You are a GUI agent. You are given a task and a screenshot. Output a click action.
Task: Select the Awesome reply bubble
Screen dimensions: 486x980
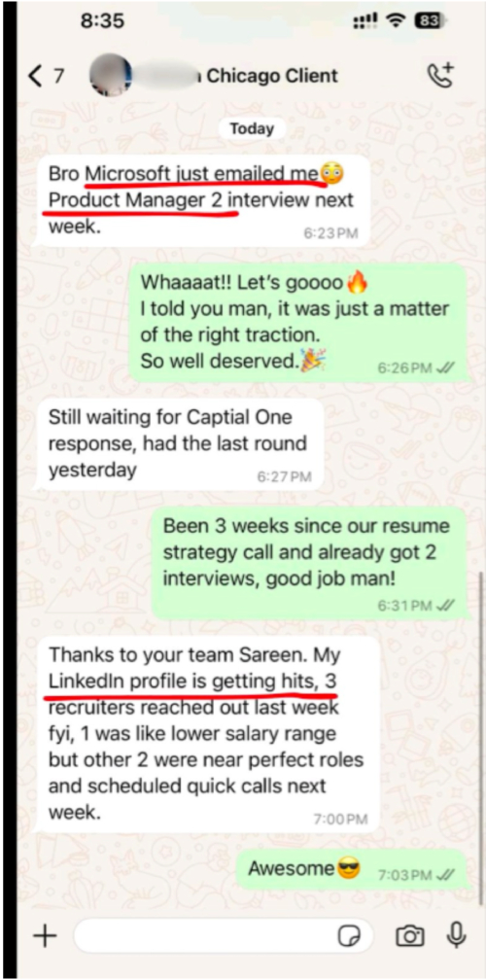point(350,869)
